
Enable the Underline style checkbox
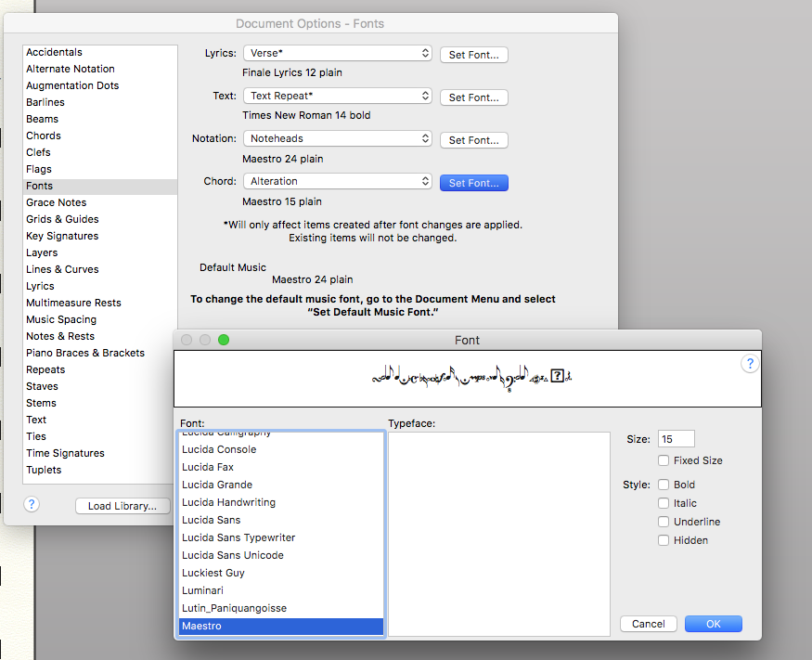coord(664,522)
